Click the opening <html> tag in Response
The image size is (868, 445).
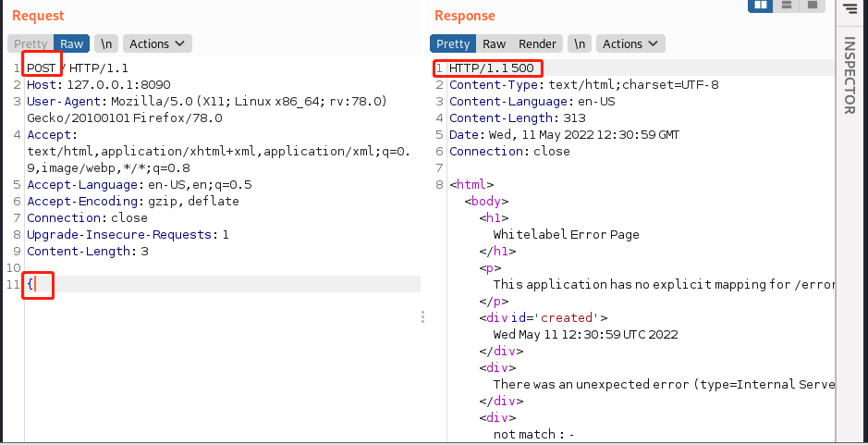pos(471,184)
